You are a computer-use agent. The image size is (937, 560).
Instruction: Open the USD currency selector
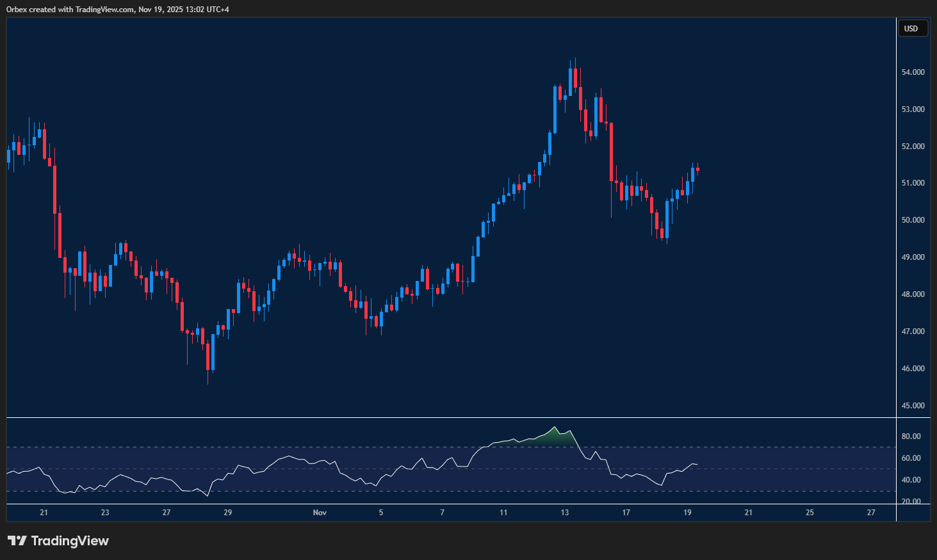coord(911,28)
